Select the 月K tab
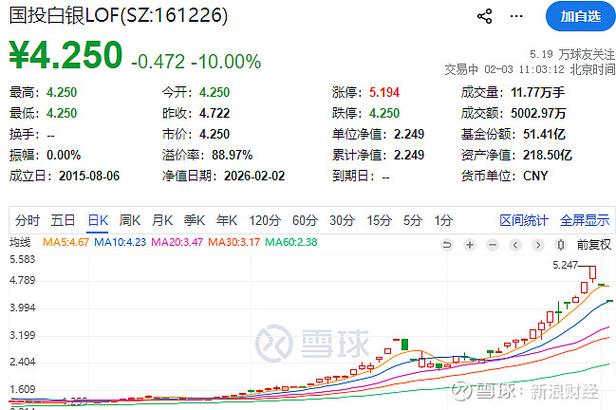The image size is (616, 410). point(162,220)
